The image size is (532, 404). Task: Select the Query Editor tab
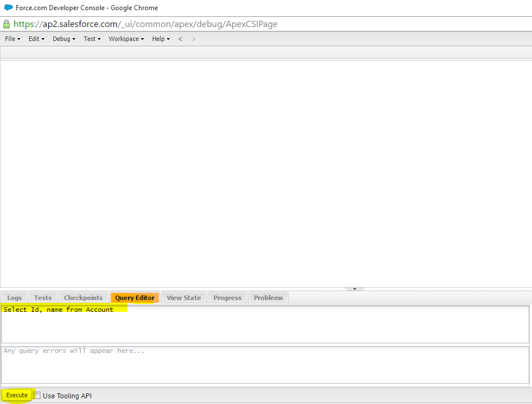pyautogui.click(x=134, y=297)
